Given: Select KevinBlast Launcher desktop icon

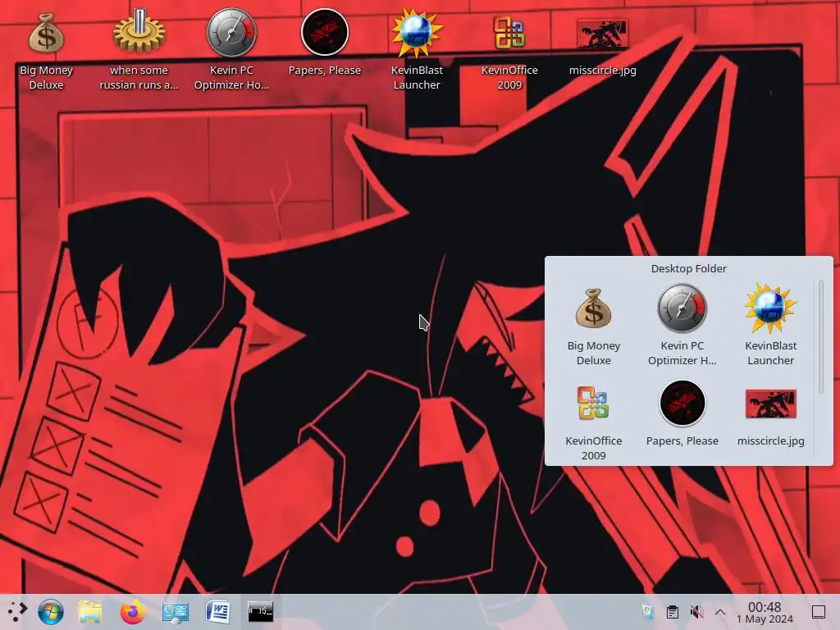Looking at the screenshot, I should (x=417, y=33).
